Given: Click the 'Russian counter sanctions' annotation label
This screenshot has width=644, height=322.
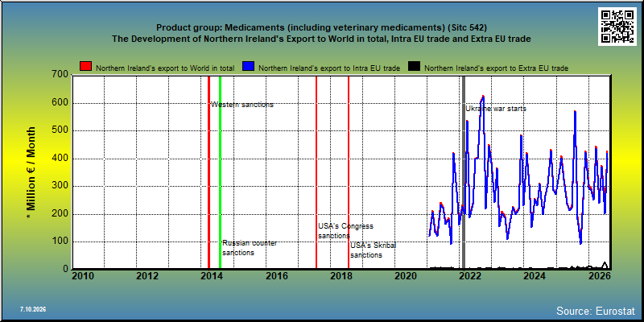Looking at the screenshot, I should coord(250,248).
